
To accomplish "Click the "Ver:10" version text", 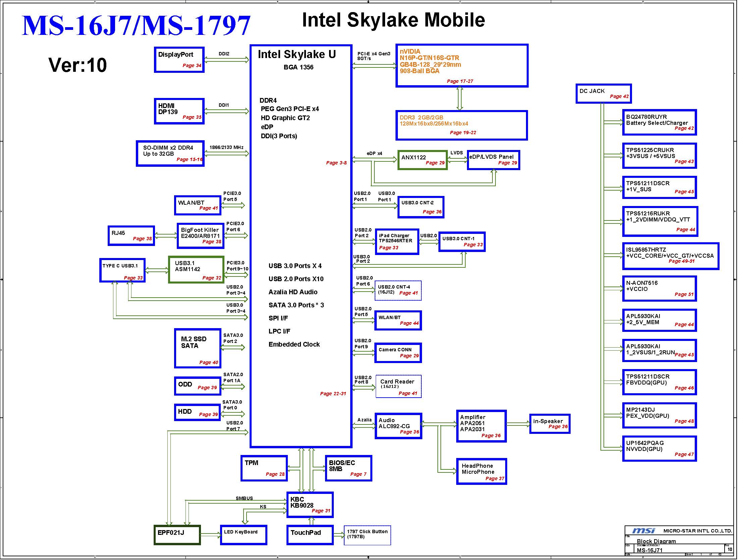I will click(77, 65).
